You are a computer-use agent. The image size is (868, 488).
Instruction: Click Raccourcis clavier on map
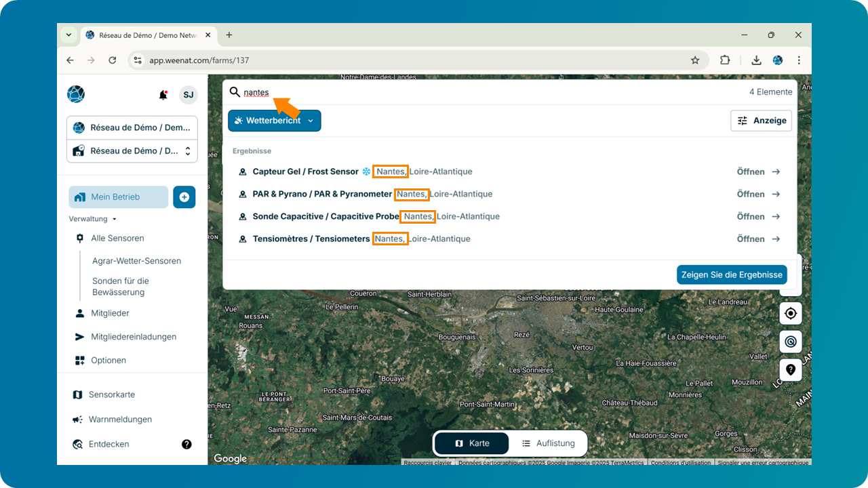[427, 462]
